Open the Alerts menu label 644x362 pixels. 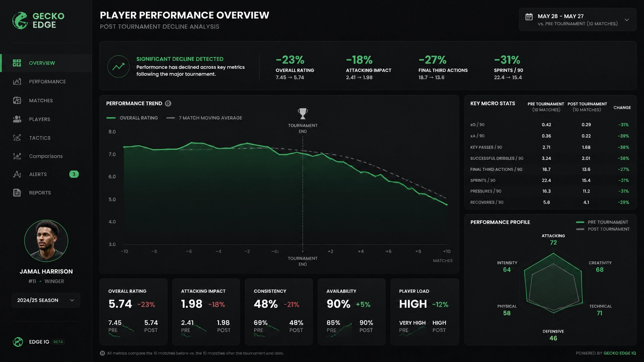click(38, 174)
